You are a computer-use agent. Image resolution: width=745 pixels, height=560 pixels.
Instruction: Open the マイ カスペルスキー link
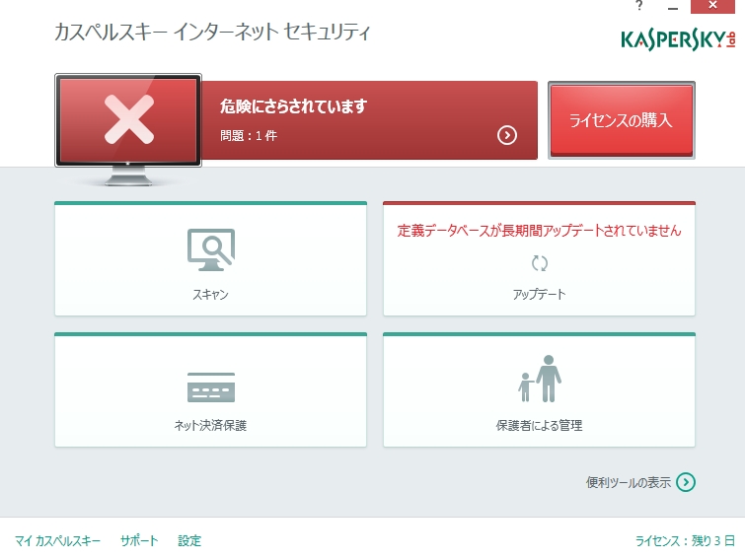57,541
